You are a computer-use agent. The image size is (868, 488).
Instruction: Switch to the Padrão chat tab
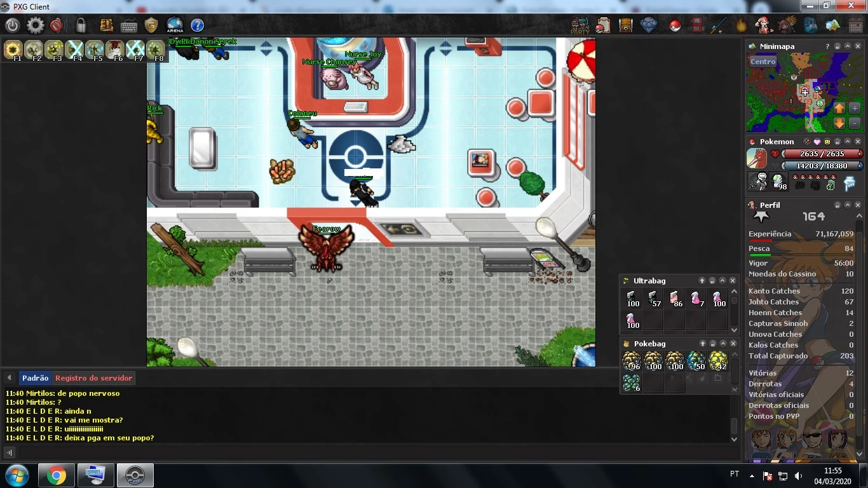(x=35, y=378)
